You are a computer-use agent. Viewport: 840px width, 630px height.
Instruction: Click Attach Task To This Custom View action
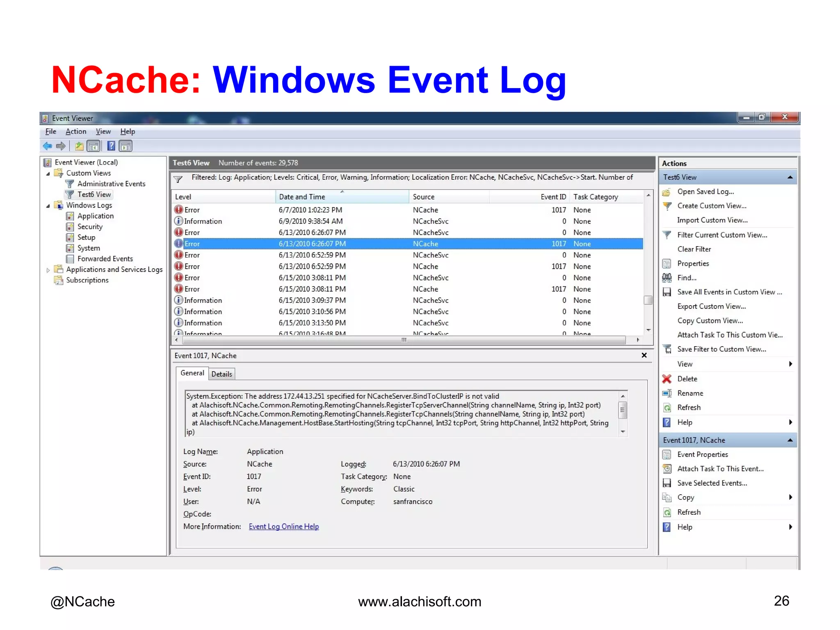point(730,335)
